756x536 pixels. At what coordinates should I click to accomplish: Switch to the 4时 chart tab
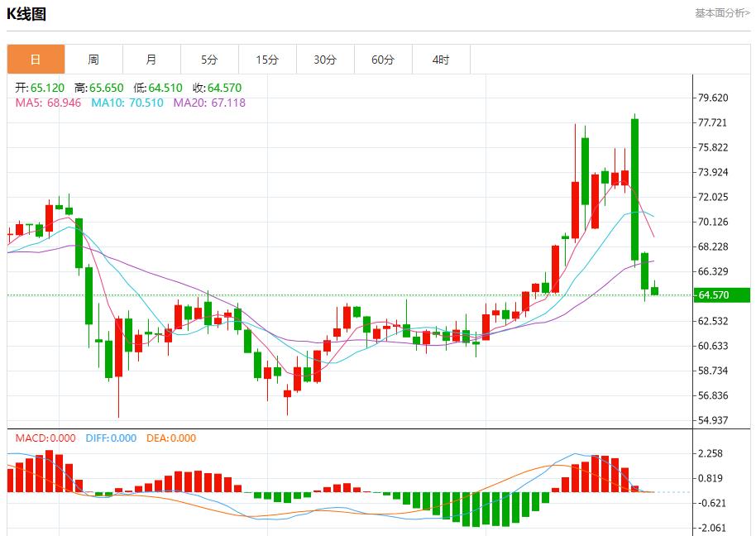(x=441, y=60)
